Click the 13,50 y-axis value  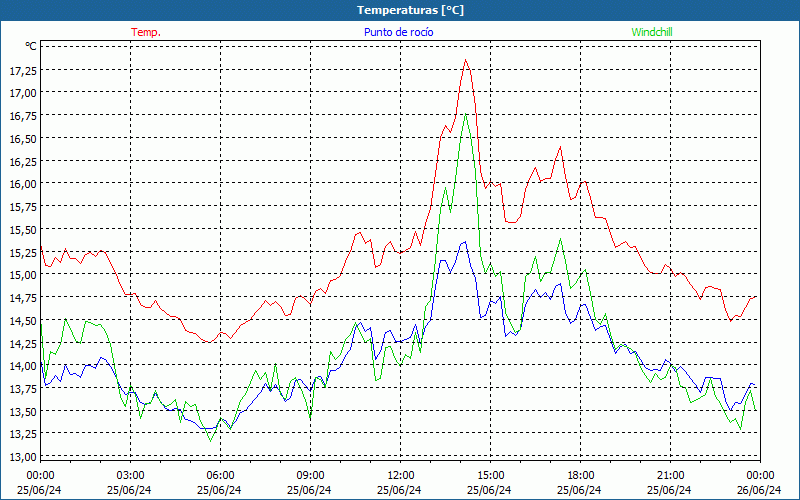point(23,412)
